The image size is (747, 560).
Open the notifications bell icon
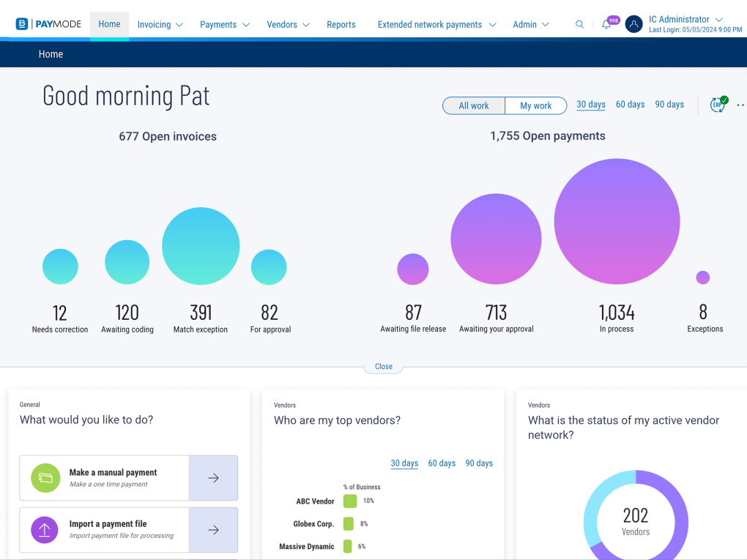coord(606,25)
